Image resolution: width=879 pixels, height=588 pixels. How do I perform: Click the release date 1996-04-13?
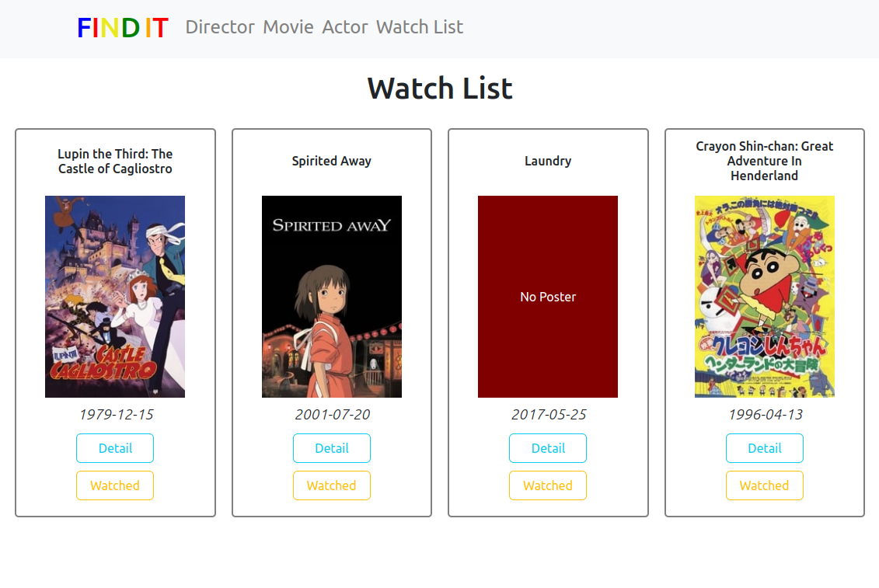coord(766,414)
